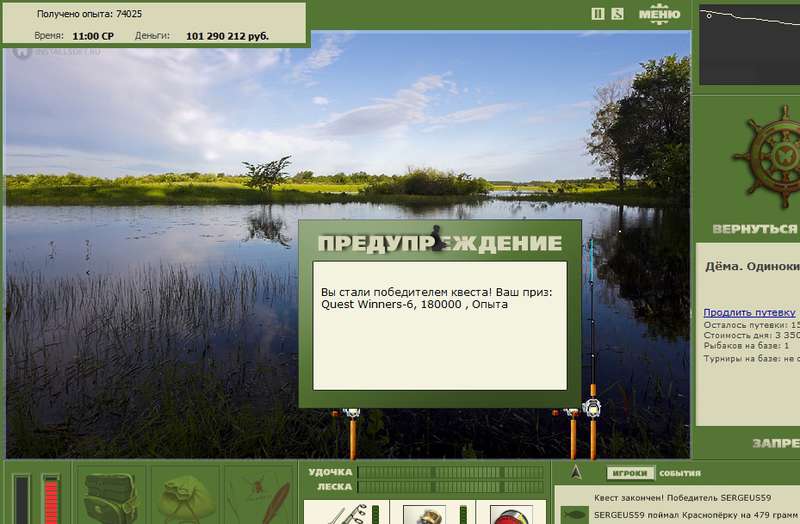Select the red-yellow float equipment slot

(x=511, y=513)
